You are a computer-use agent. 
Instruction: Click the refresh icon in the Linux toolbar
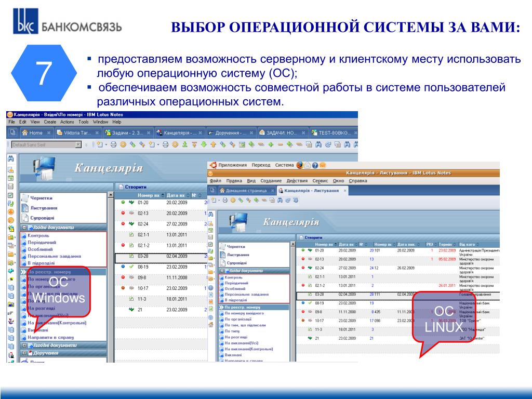[288, 201]
